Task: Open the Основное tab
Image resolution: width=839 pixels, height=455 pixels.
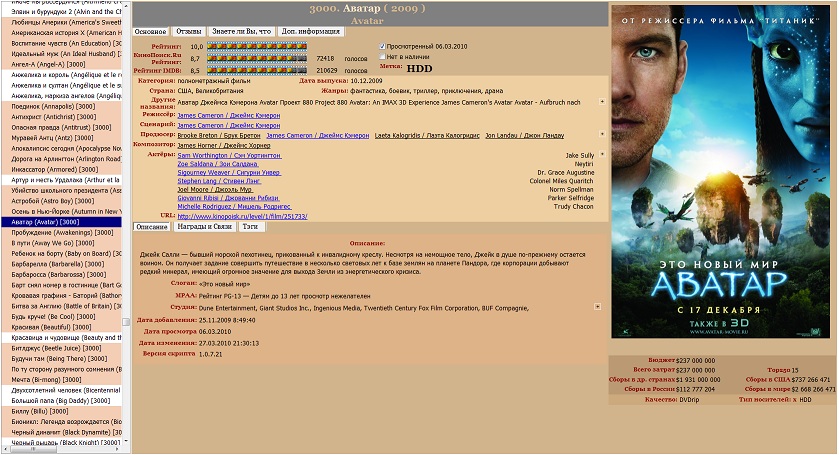Action: (x=150, y=32)
